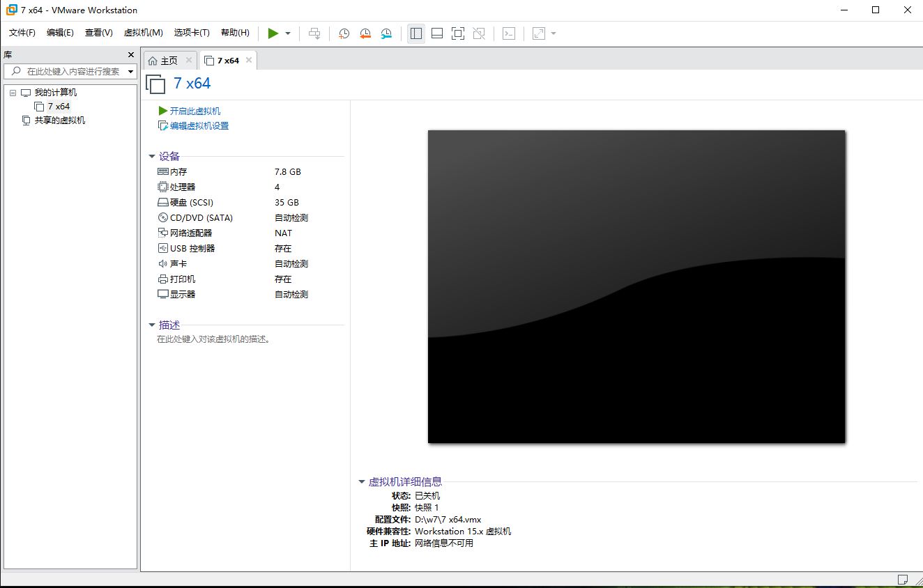
Task: Collapse the 我的计算机 tree node
Action: (13, 93)
